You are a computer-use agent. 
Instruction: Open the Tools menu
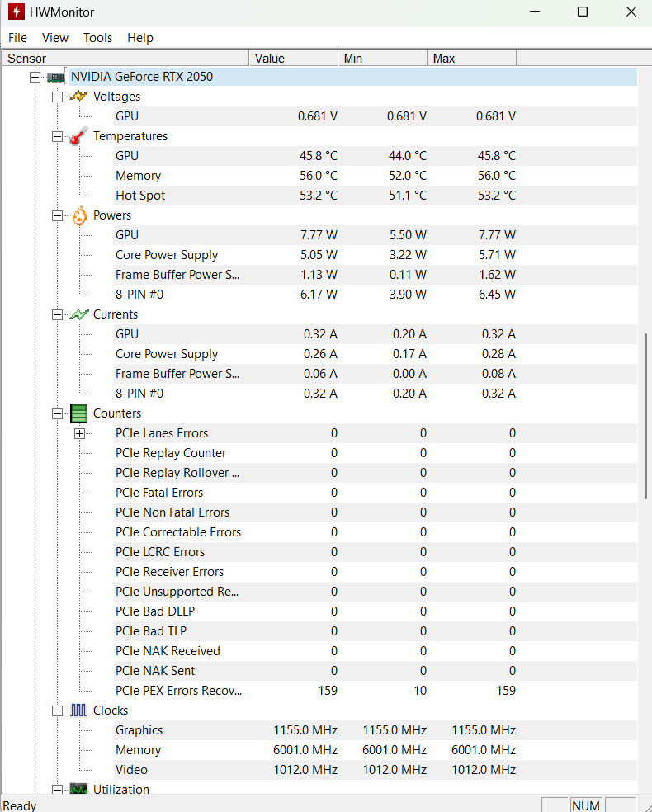pyautogui.click(x=97, y=38)
